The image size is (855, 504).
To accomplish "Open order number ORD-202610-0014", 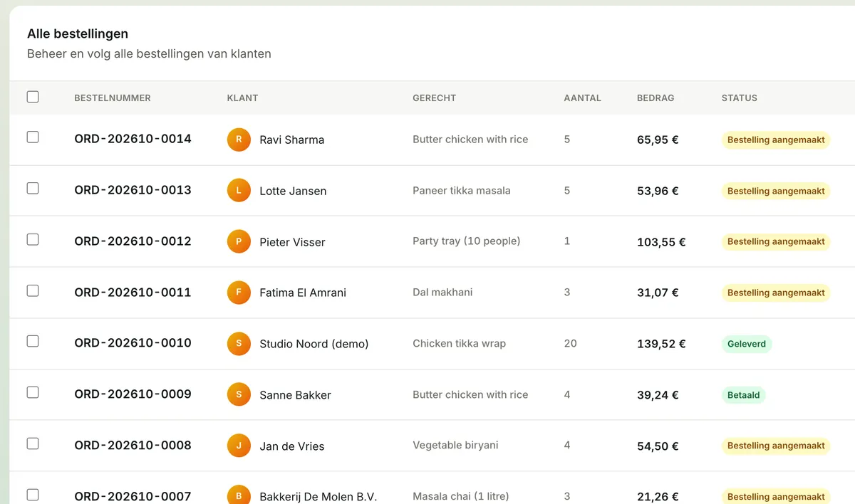I will pos(133,139).
